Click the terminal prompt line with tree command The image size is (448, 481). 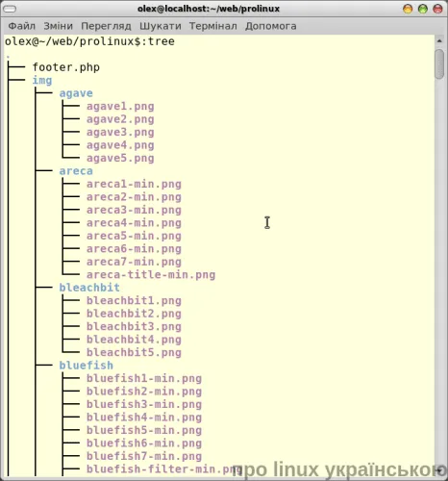point(89,41)
